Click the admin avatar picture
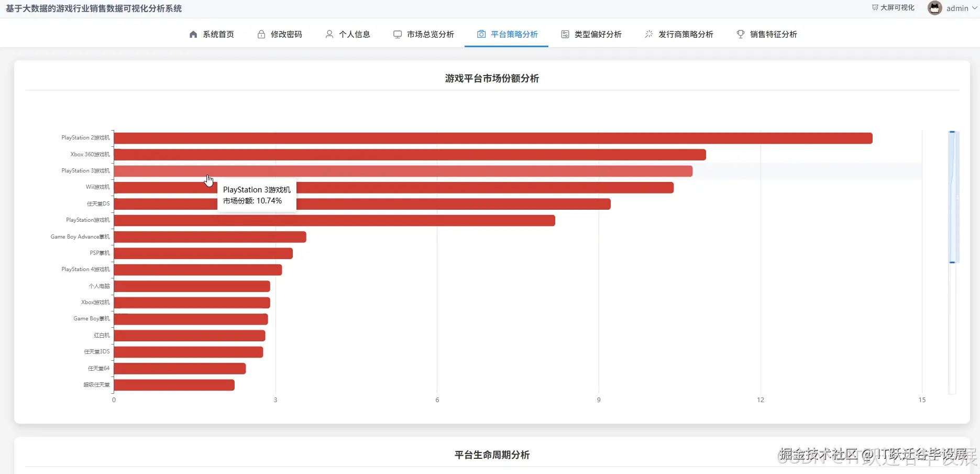The image size is (980, 474). click(935, 8)
